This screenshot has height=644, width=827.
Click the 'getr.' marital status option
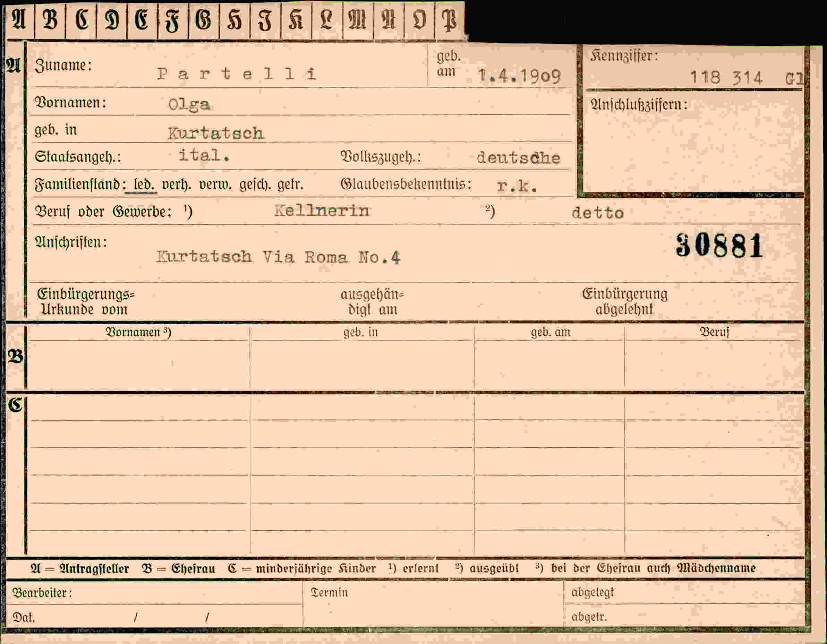pyautogui.click(x=290, y=184)
